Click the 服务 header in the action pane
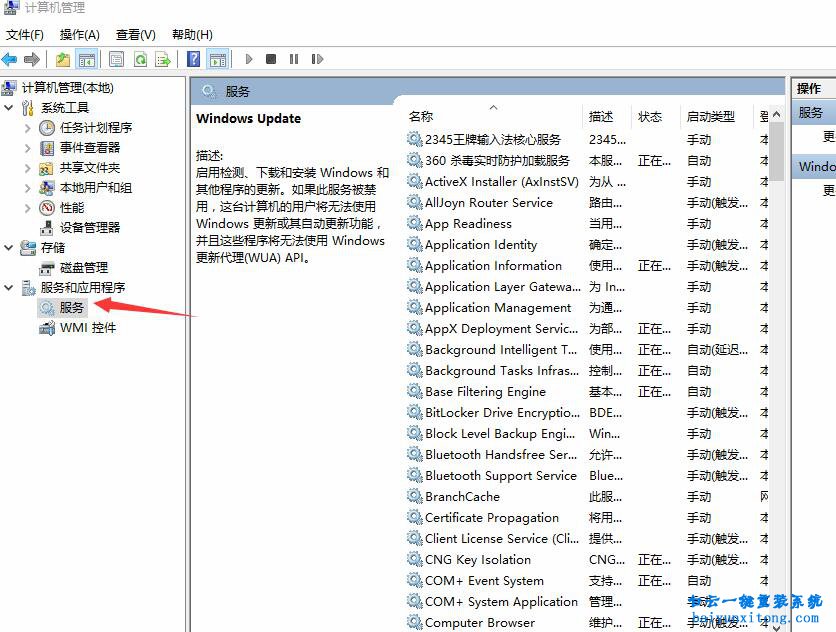Screen dimensions: 836x632 click(810, 112)
